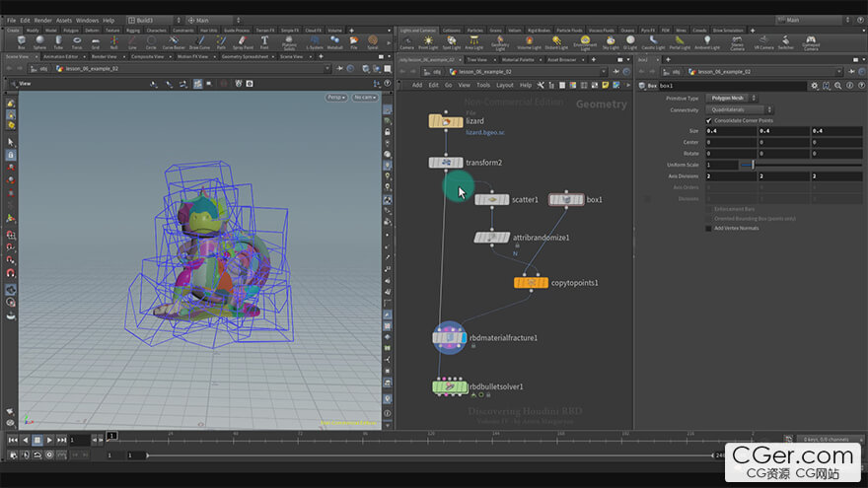Select the attribrandomize1 node

(x=491, y=238)
